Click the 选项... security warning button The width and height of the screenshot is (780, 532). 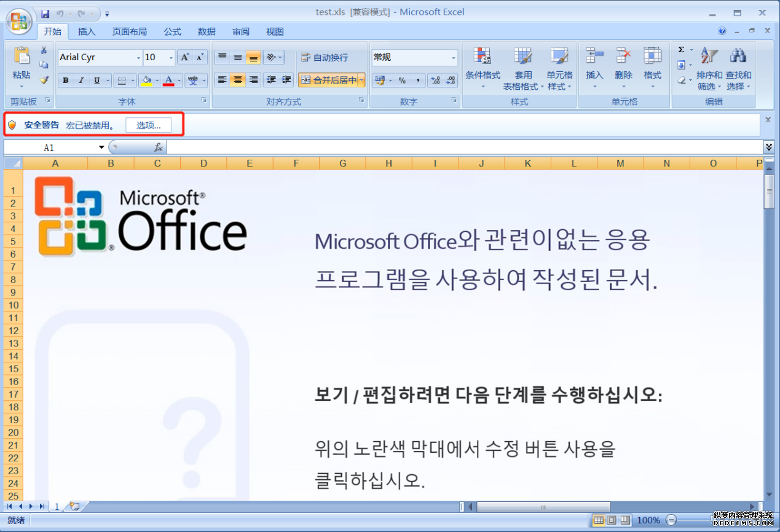pyautogui.click(x=149, y=125)
